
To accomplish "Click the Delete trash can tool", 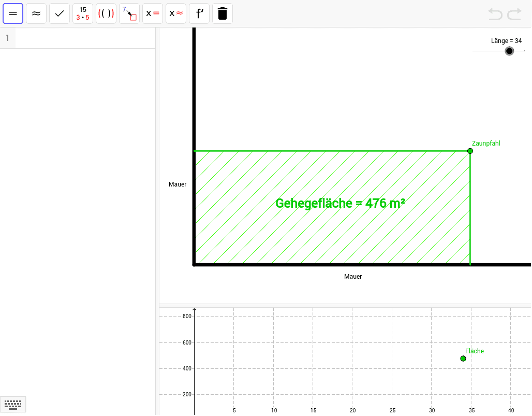I will coord(223,13).
